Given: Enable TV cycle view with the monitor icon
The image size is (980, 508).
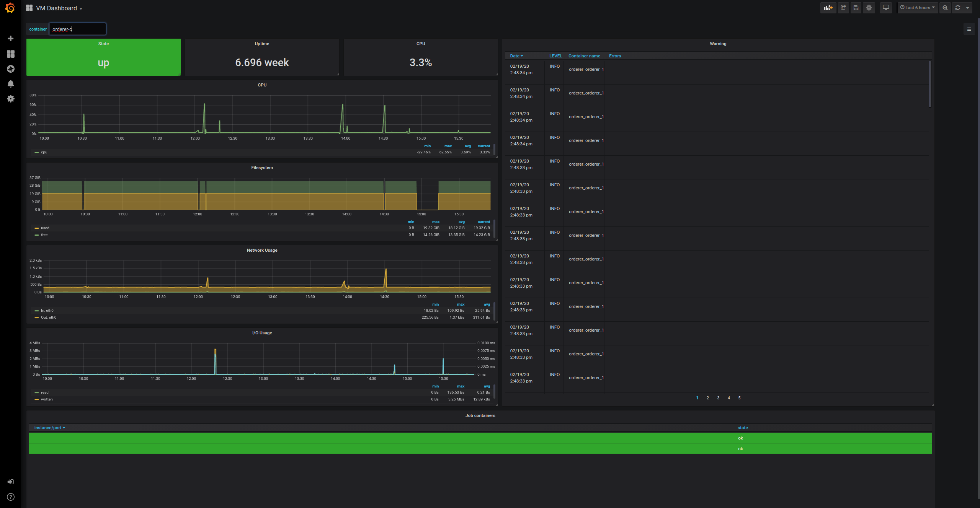Looking at the screenshot, I should pos(885,8).
